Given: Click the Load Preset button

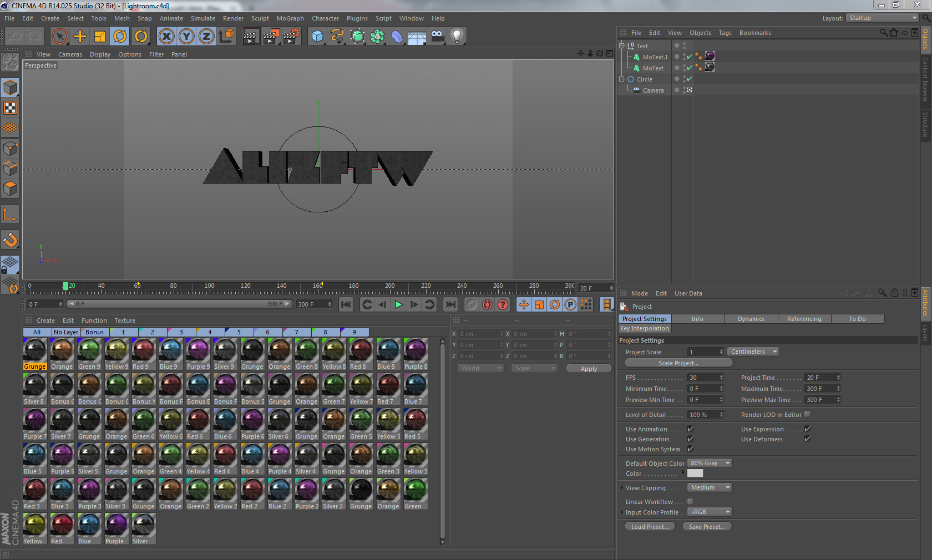Looking at the screenshot, I should (650, 527).
